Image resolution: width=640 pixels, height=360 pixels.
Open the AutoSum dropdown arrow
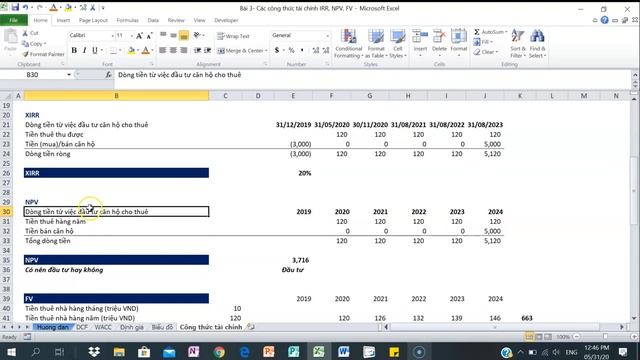(506, 32)
